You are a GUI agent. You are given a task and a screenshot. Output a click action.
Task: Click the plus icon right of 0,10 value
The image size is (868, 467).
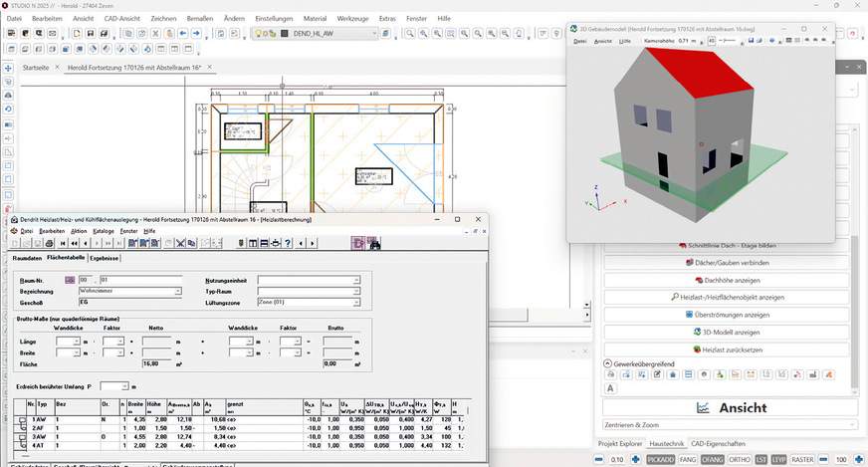(635, 459)
